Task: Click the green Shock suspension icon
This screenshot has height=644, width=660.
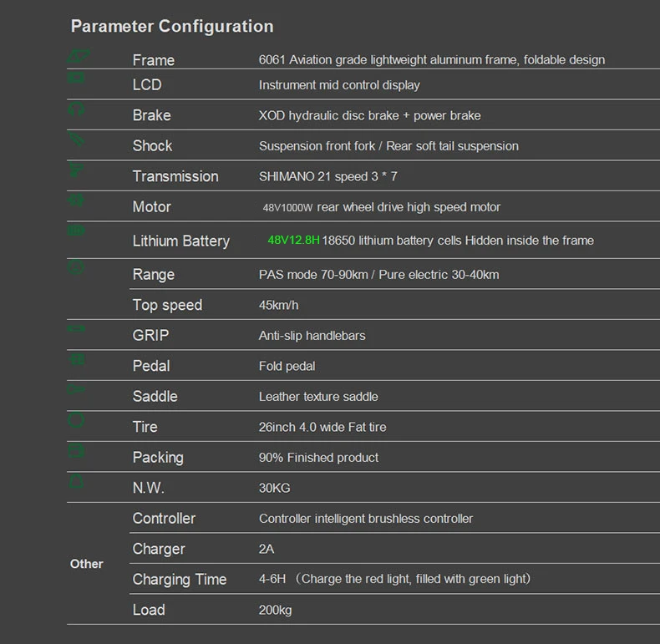Action: 77,139
